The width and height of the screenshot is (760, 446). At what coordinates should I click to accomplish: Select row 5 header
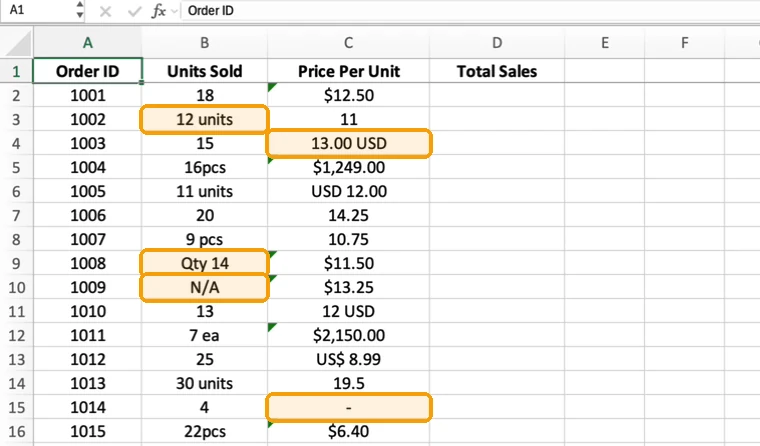click(x=16, y=167)
